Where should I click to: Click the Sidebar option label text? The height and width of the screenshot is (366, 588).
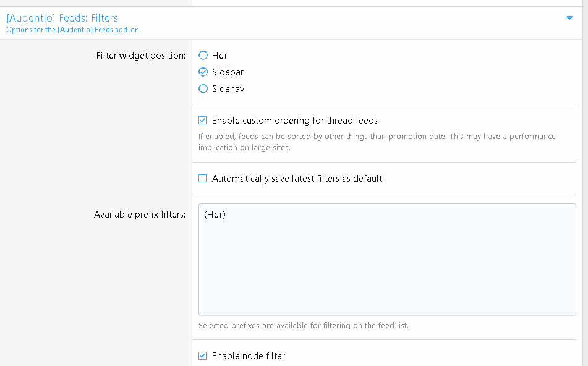pos(228,72)
